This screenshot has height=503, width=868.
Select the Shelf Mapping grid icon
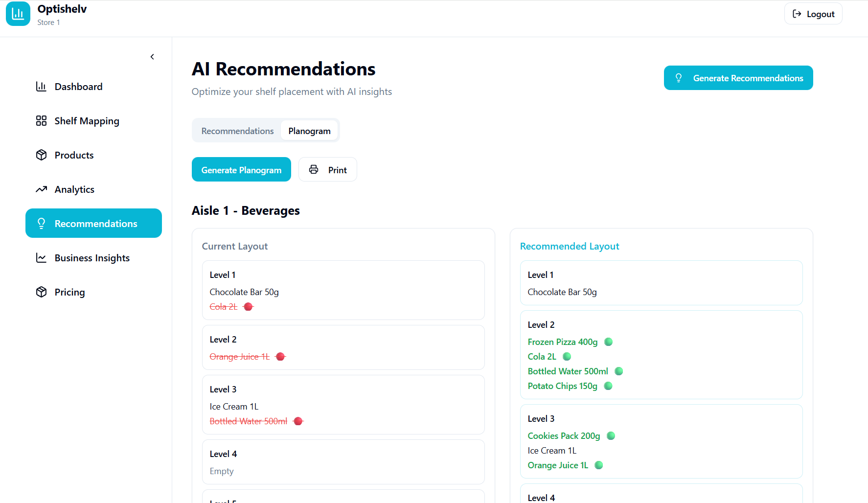tap(42, 120)
